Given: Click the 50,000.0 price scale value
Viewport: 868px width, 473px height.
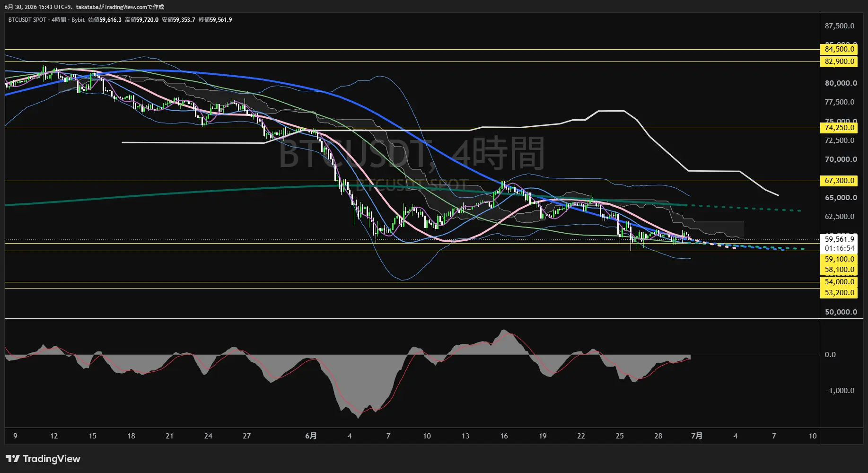Looking at the screenshot, I should [x=841, y=312].
